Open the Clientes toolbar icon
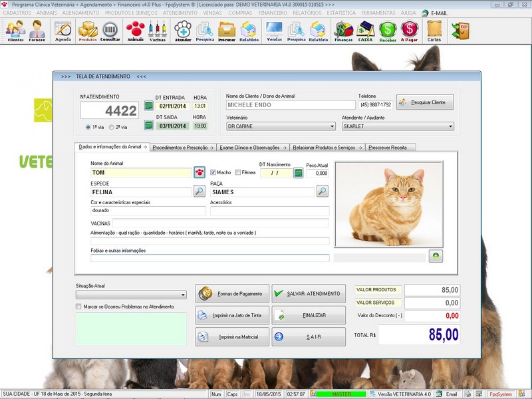Image resolution: width=532 pixels, height=399 pixels. point(15,31)
